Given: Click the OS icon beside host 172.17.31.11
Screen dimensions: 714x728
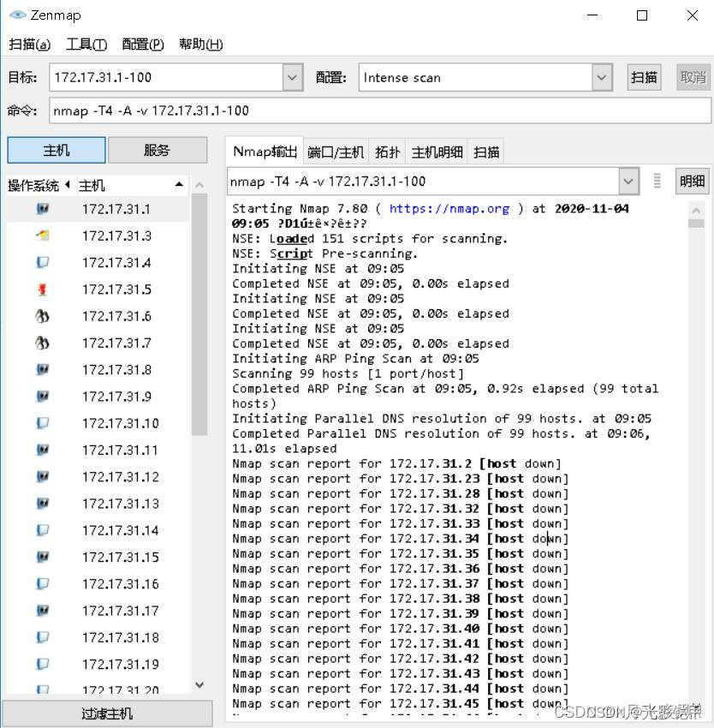Looking at the screenshot, I should pyautogui.click(x=42, y=450).
